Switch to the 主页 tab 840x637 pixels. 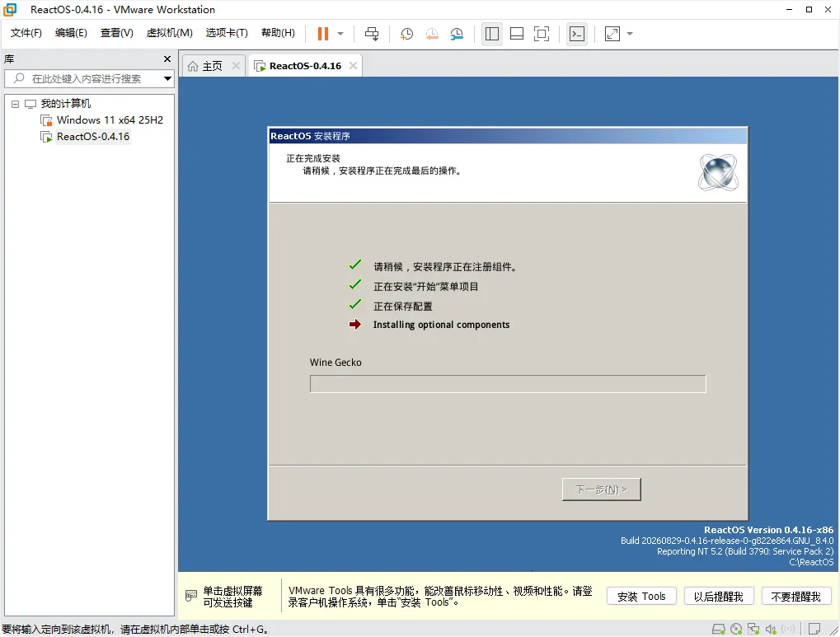pos(212,66)
